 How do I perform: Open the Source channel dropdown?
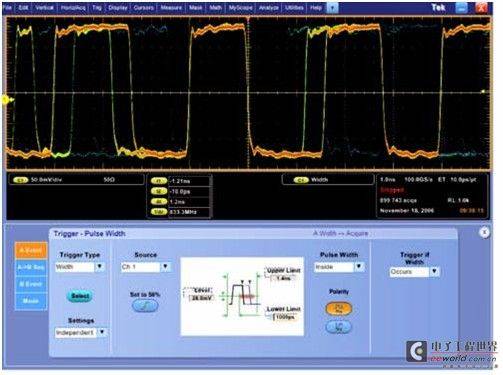point(165,267)
